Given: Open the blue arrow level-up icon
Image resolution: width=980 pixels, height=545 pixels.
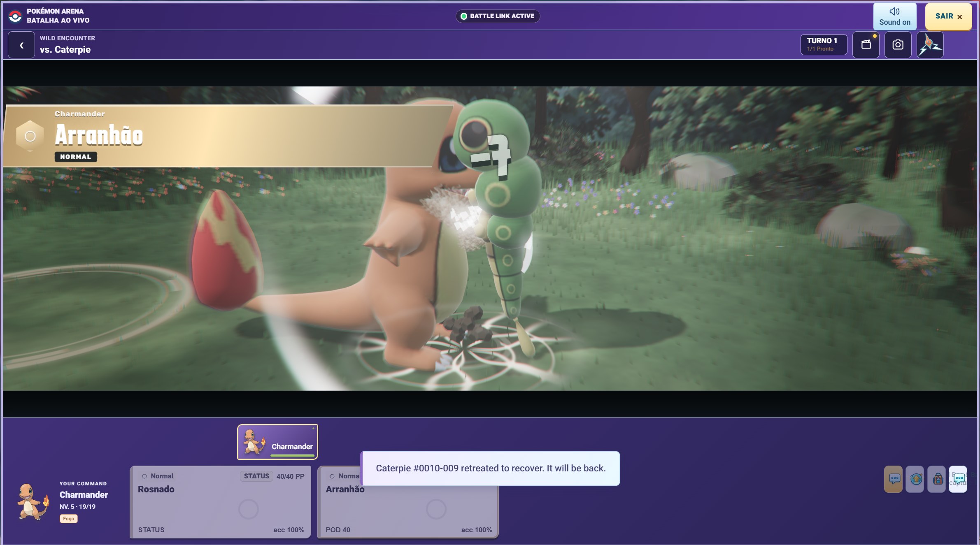Looking at the screenshot, I should [x=915, y=479].
